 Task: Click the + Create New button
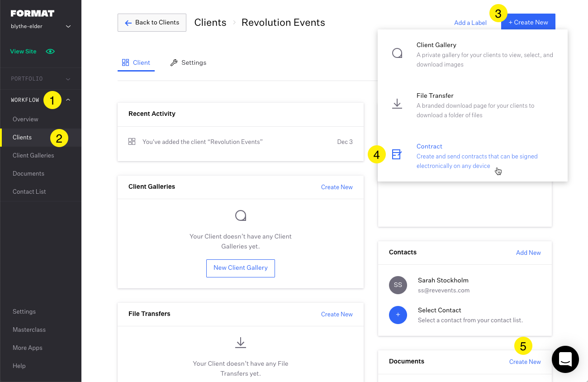(528, 23)
